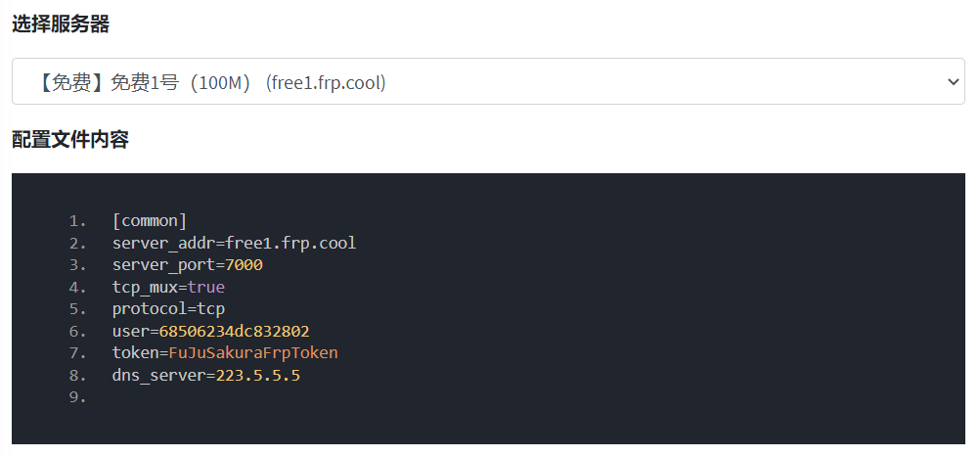Viewport: 980px width, 457px height.
Task: Click line number 9 of the empty line
Action: 77,397
